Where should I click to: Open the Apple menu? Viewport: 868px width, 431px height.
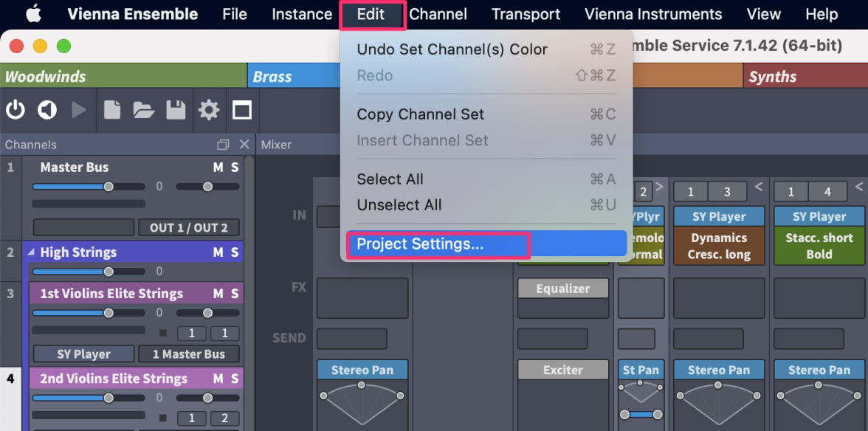point(34,14)
